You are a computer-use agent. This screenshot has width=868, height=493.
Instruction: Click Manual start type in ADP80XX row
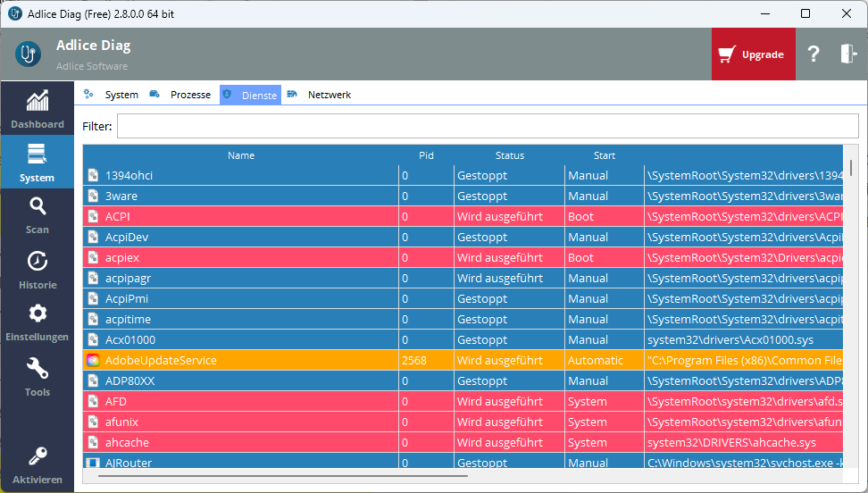tap(588, 381)
